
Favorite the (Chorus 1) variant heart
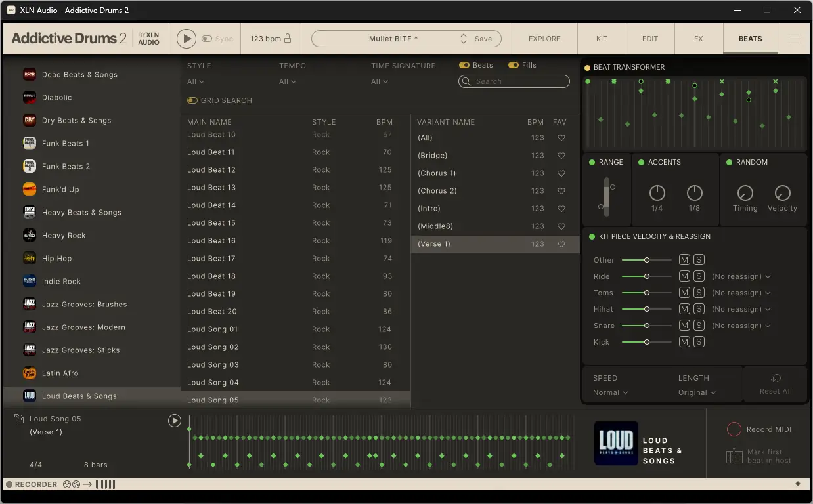[x=561, y=173]
